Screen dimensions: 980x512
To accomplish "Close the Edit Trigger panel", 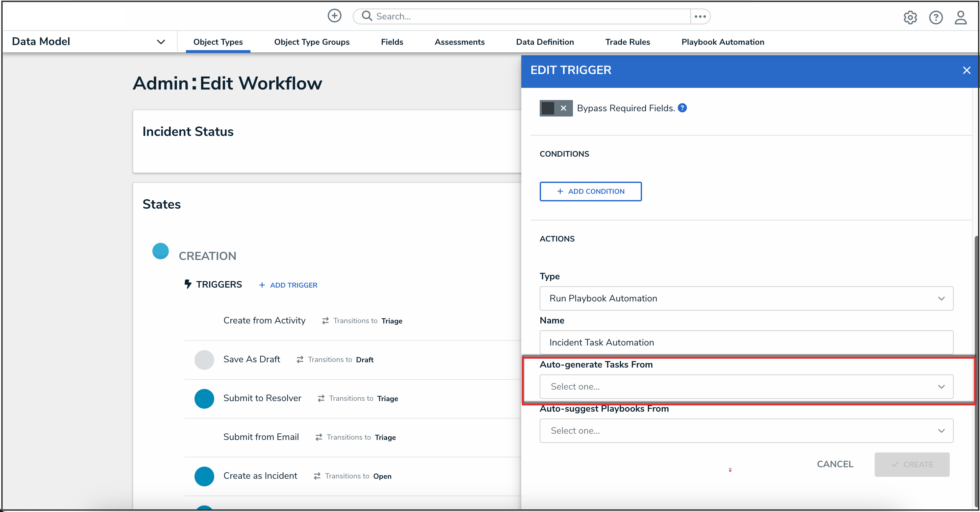I will (966, 70).
